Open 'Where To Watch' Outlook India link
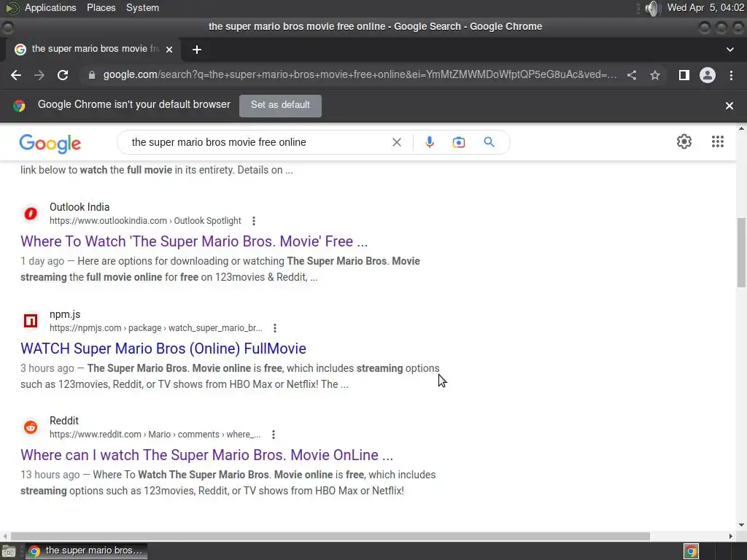Image resolution: width=747 pixels, height=560 pixels. pyautogui.click(x=194, y=241)
